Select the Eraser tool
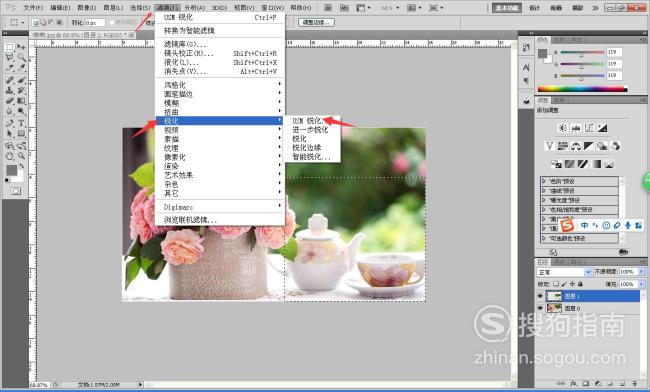 (9, 101)
